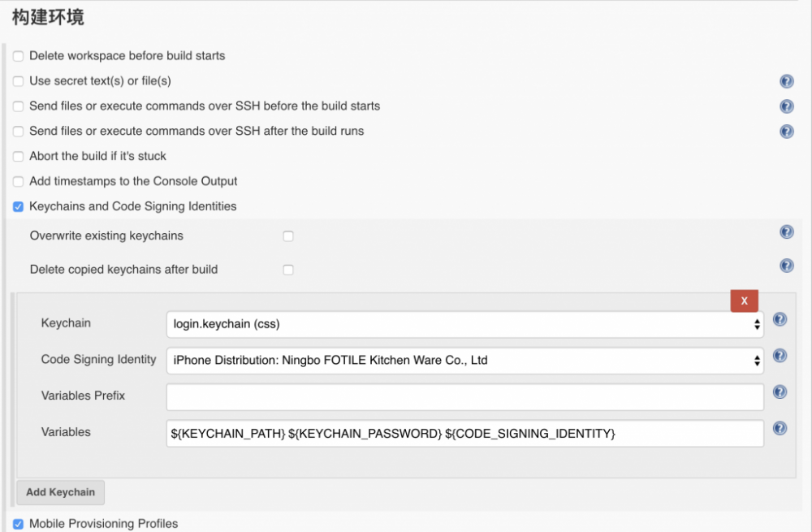Open help for Code Signing Identity

click(x=780, y=356)
